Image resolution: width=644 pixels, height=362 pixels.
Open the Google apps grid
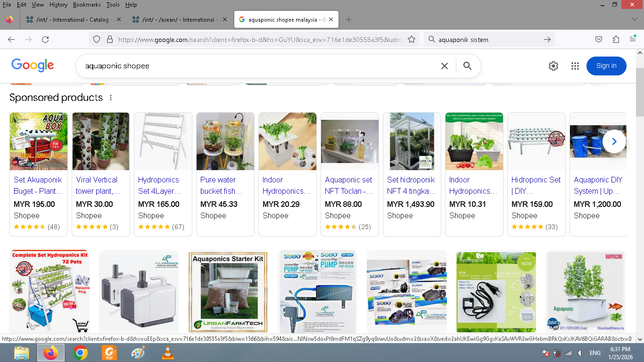click(x=575, y=66)
